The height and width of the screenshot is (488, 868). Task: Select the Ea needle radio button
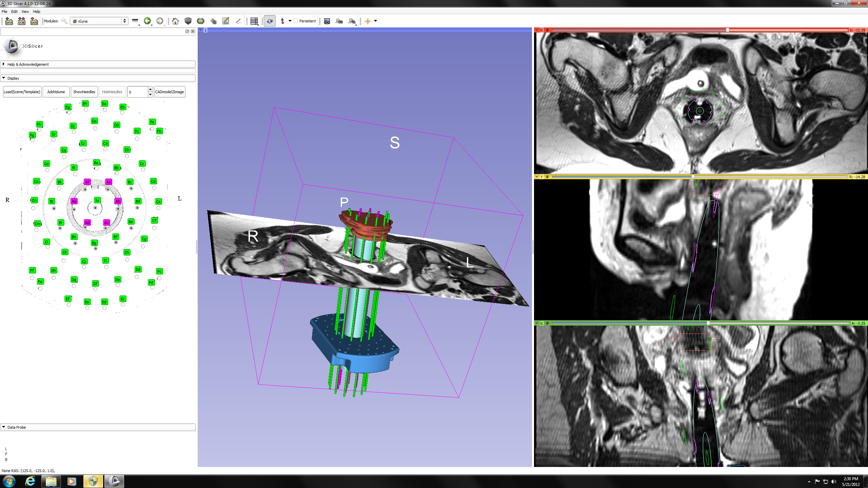coord(105,110)
